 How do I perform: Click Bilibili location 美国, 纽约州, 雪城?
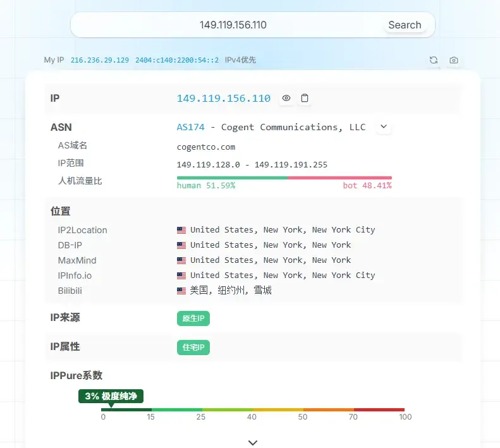[x=231, y=291]
